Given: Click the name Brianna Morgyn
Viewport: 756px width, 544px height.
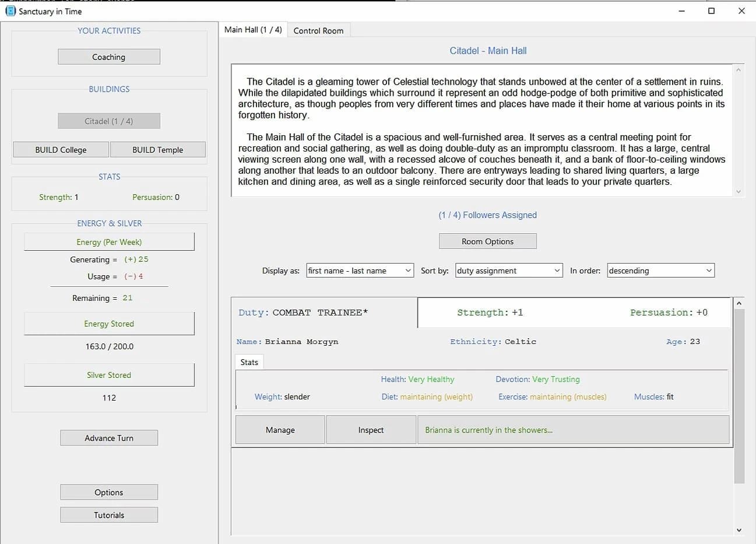Looking at the screenshot, I should [x=301, y=342].
